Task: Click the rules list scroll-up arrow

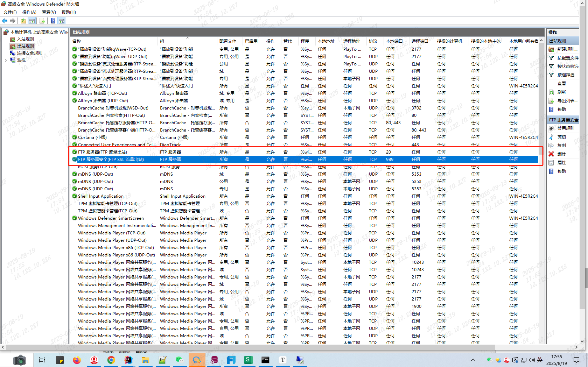Action: pyautogui.click(x=541, y=41)
